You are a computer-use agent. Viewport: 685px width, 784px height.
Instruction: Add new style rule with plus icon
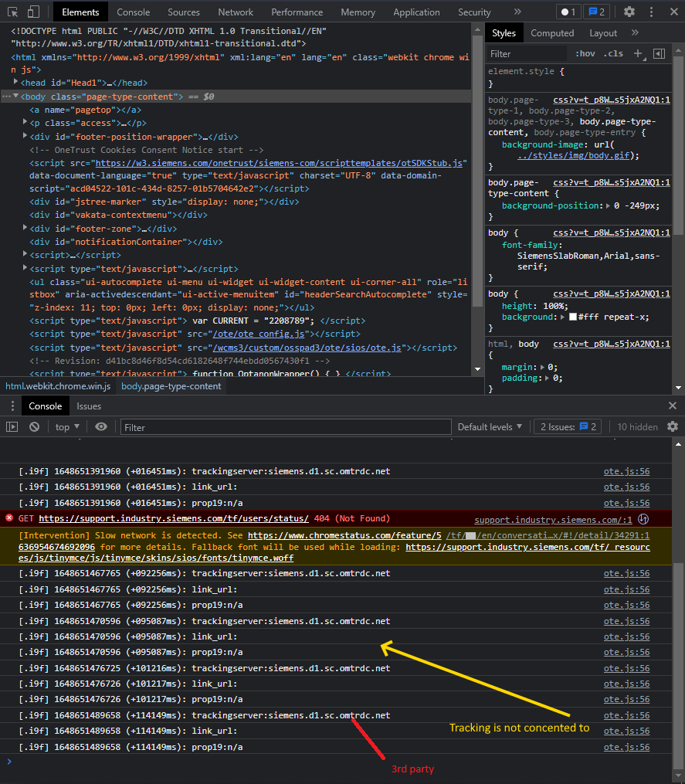638,53
